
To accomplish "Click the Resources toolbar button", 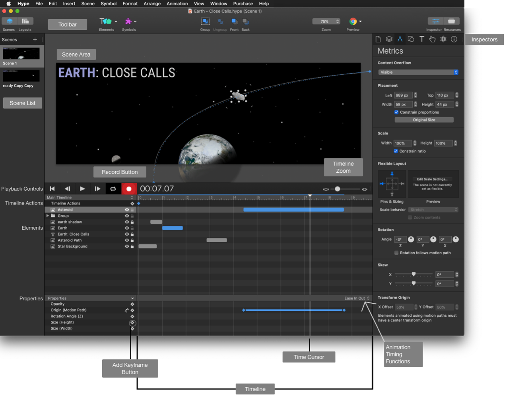I will point(452,21).
